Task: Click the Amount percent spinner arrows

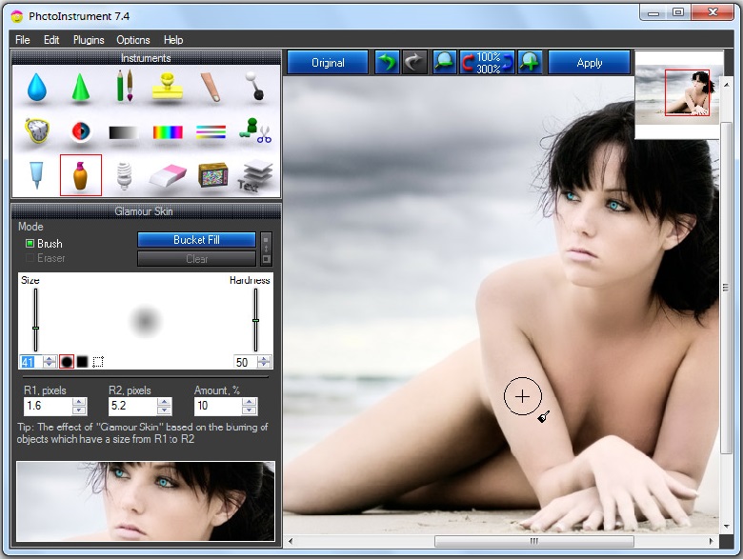Action: [250, 406]
